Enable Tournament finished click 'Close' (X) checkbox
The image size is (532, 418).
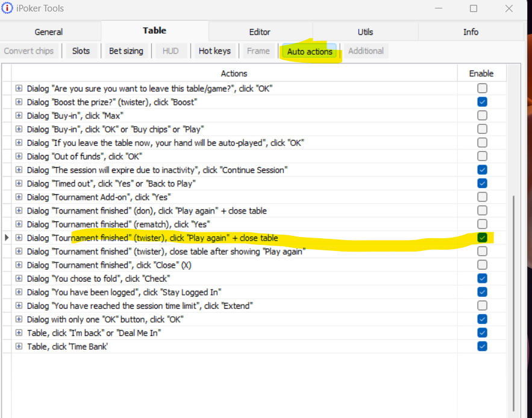tap(482, 265)
